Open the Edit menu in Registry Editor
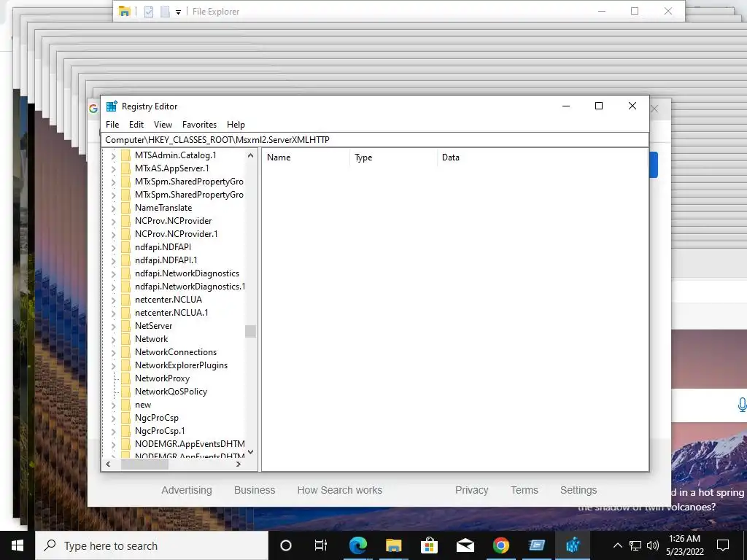Image resolution: width=747 pixels, height=560 pixels. (136, 124)
